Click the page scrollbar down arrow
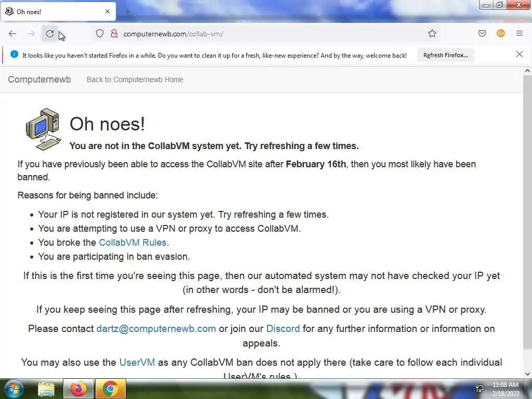The height and width of the screenshot is (399, 532). [x=527, y=374]
